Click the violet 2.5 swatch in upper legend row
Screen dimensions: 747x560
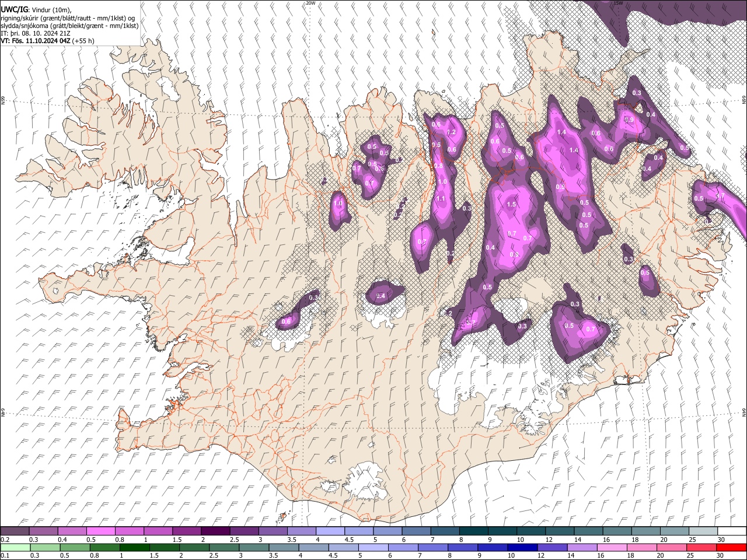click(x=244, y=531)
